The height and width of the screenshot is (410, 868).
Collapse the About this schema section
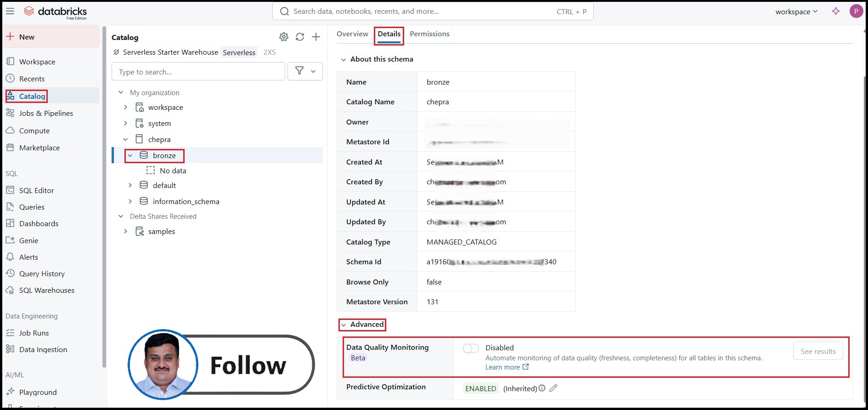pos(343,60)
